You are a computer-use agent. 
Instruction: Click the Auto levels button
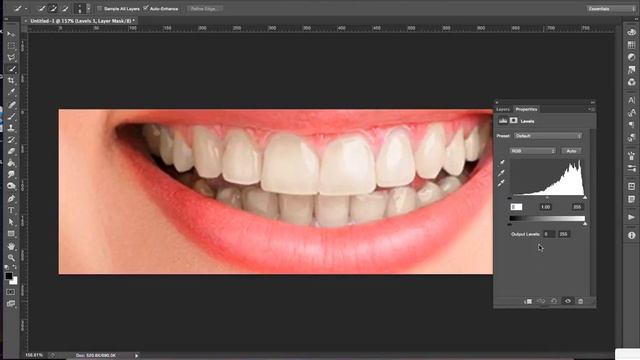571,151
